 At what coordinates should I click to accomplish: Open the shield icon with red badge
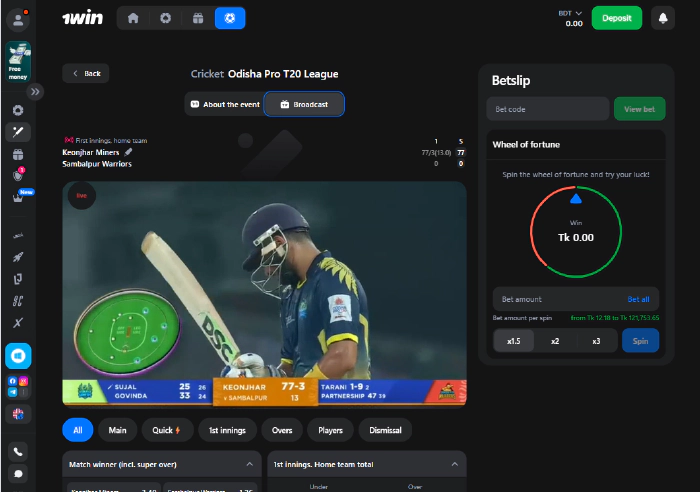(x=18, y=175)
